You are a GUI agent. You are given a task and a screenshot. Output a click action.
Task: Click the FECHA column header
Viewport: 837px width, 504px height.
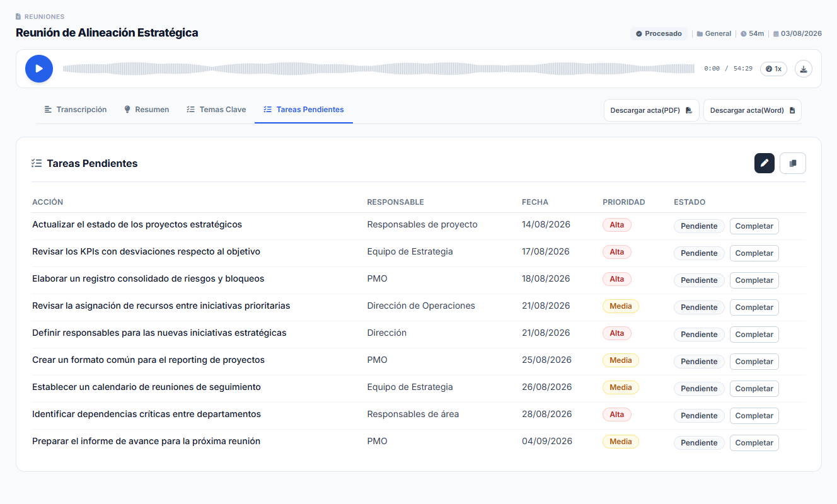[x=535, y=202]
